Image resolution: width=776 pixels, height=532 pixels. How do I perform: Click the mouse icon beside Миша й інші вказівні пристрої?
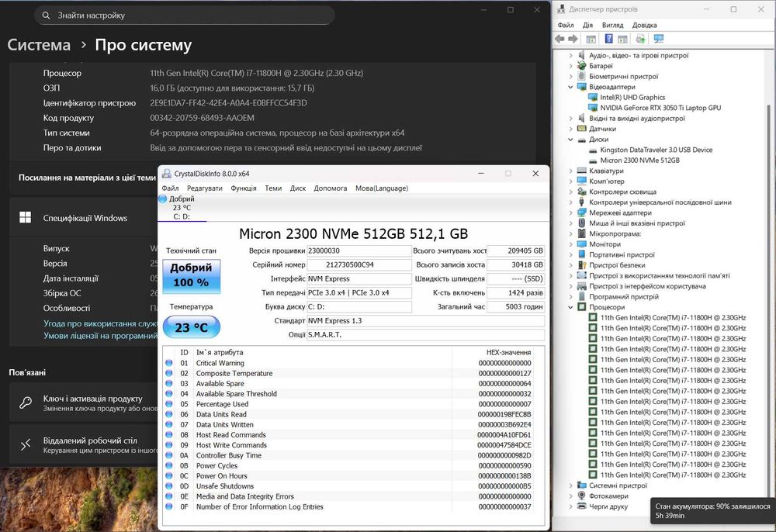tap(582, 223)
